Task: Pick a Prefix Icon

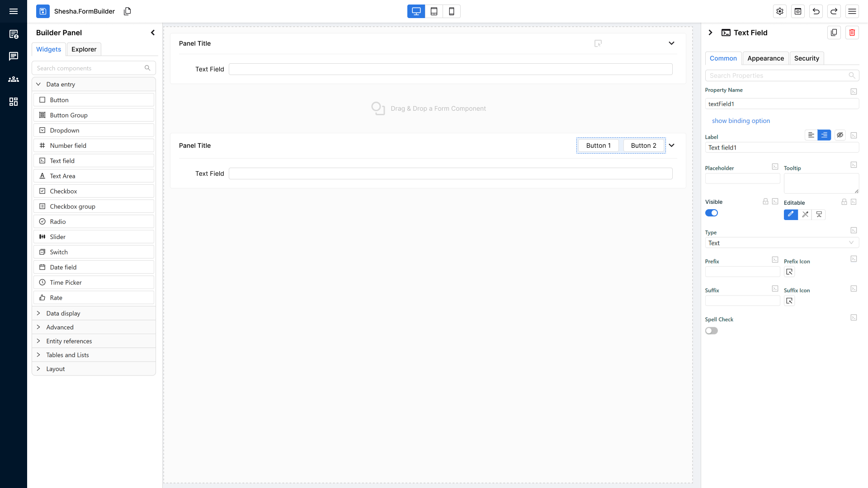Action: pyautogui.click(x=789, y=272)
